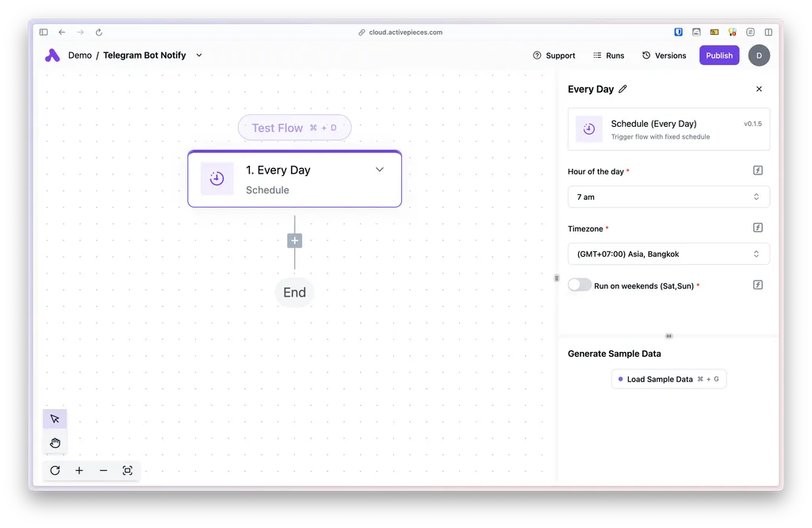The image size is (812, 528).
Task: Expand the Every Day trigger chevron
Action: coord(380,170)
